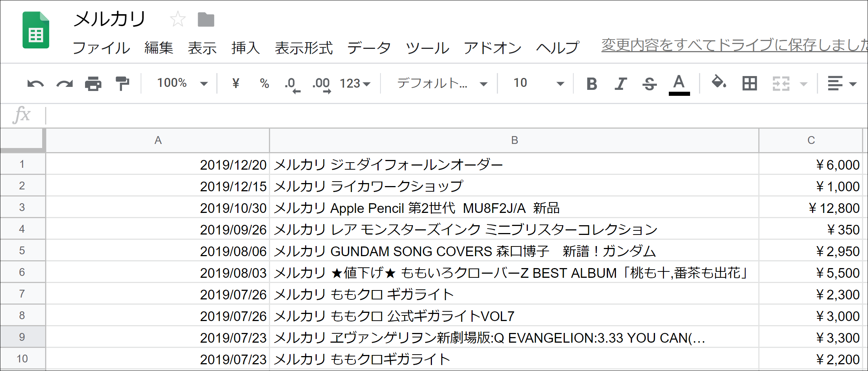Open the ヘルプ menu

tap(558, 48)
